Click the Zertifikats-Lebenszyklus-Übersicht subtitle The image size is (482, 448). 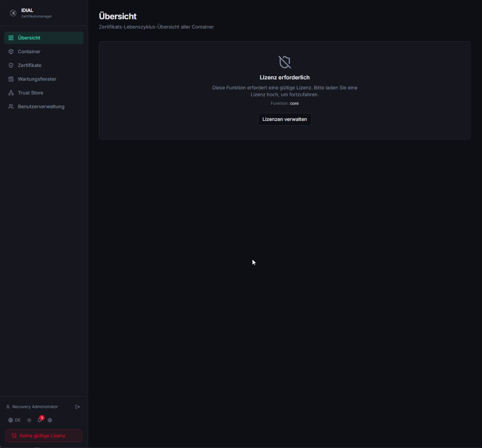(157, 27)
